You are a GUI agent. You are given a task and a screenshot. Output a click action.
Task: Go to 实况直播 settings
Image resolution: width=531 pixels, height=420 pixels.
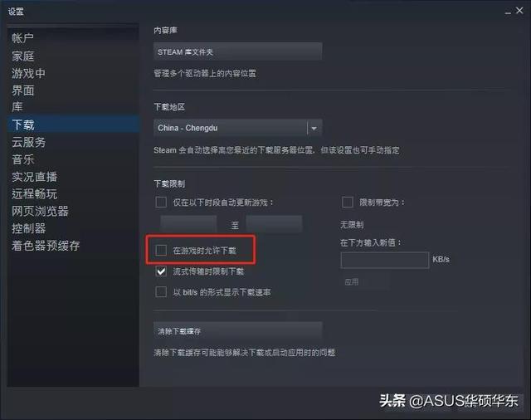click(x=34, y=177)
